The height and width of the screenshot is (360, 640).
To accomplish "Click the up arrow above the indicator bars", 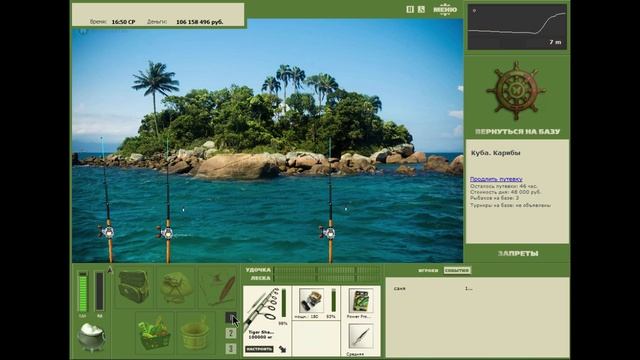I will (109, 270).
